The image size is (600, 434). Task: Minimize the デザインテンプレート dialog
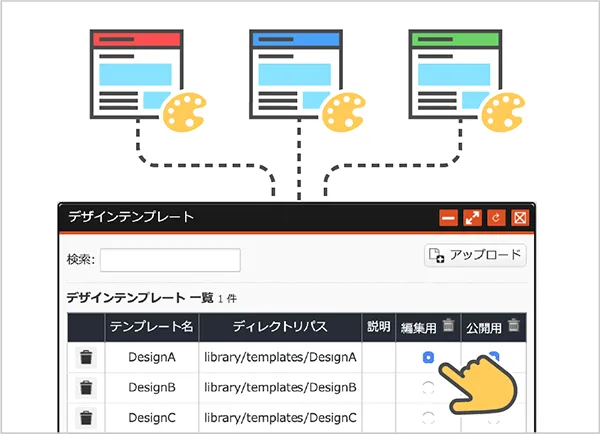click(x=449, y=217)
